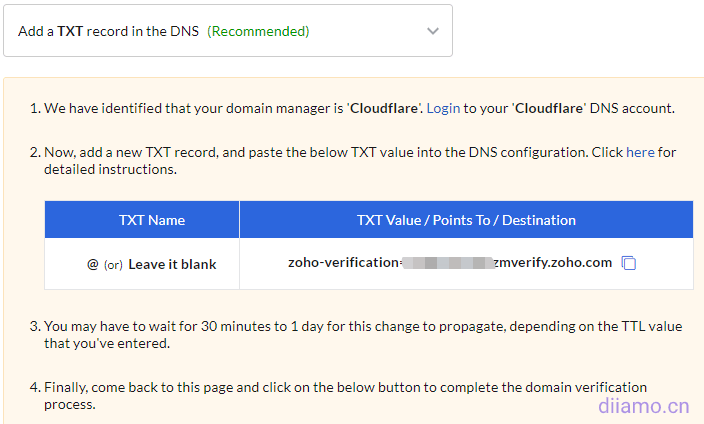Click the blurred verification code segment
Viewport: 704px width, 424px height.
446,263
